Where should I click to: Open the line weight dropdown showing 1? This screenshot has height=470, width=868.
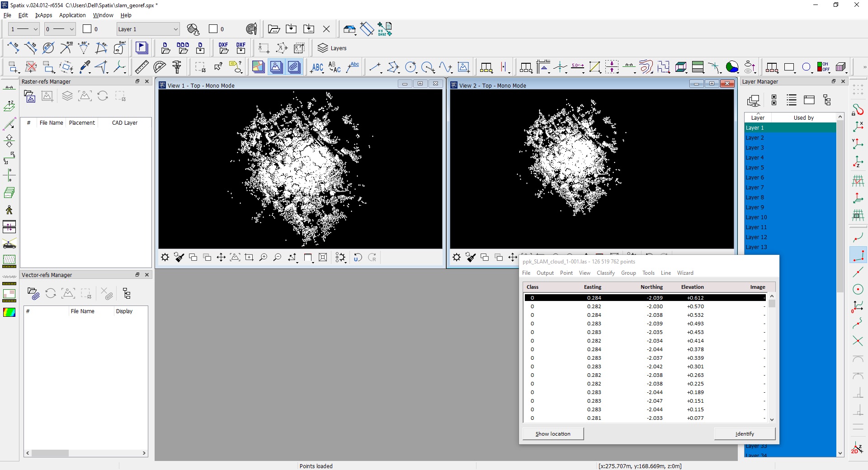tap(24, 29)
